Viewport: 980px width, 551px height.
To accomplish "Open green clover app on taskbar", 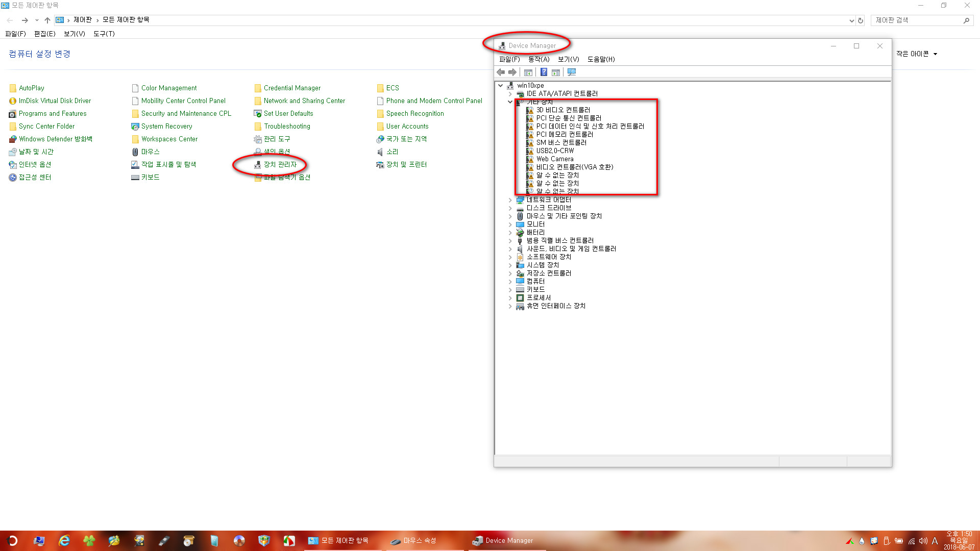I will tap(89, 541).
